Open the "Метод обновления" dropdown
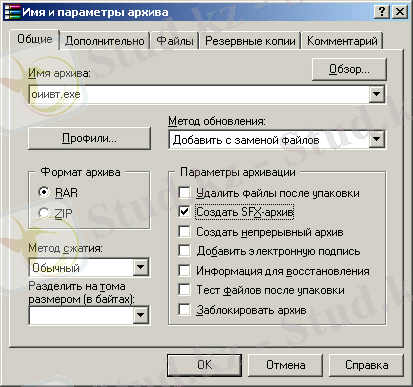This screenshot has width=413, height=387. click(x=376, y=139)
